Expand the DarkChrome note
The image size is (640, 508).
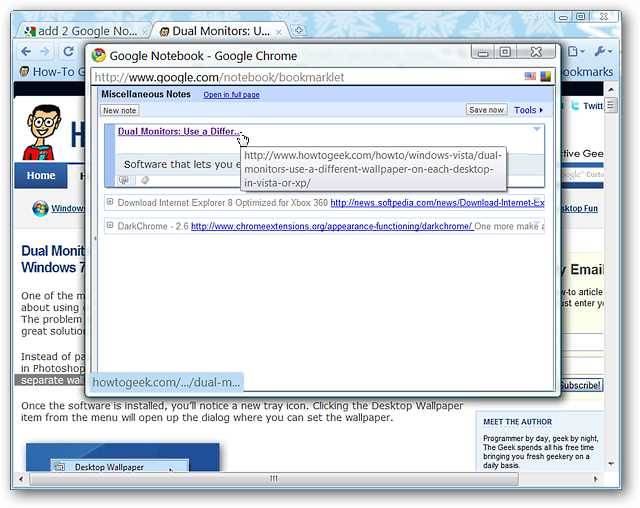coord(109,225)
